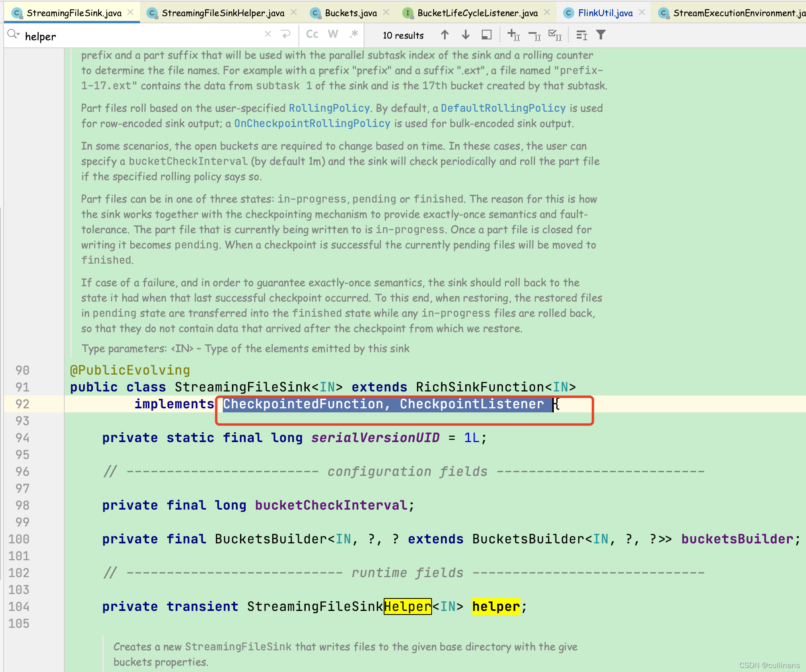Toggle Regex search option
The width and height of the screenshot is (806, 672).
354,35
